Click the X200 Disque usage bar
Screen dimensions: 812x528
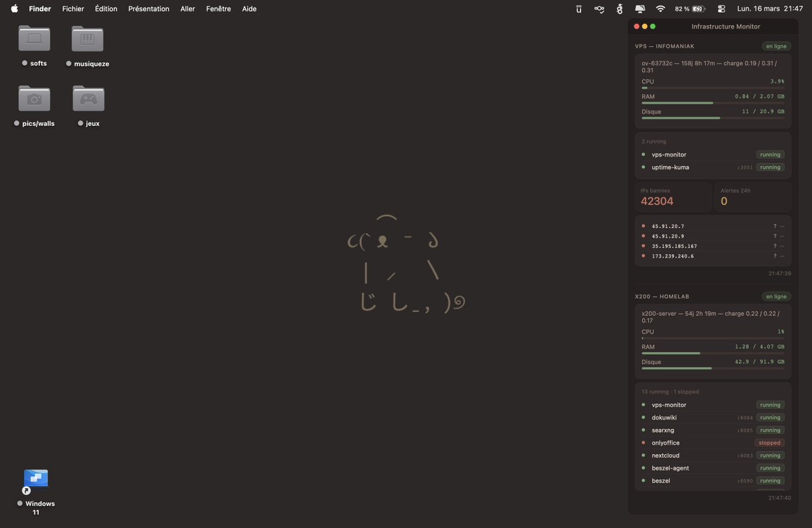click(712, 369)
